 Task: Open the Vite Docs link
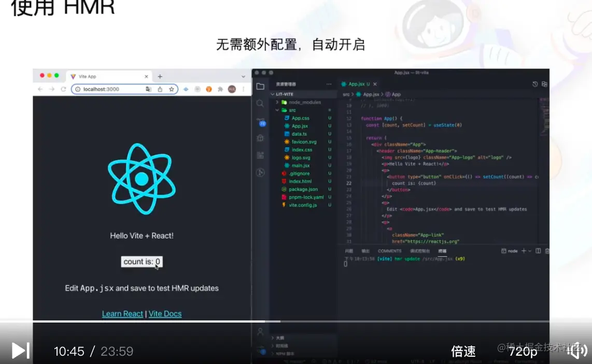165,314
